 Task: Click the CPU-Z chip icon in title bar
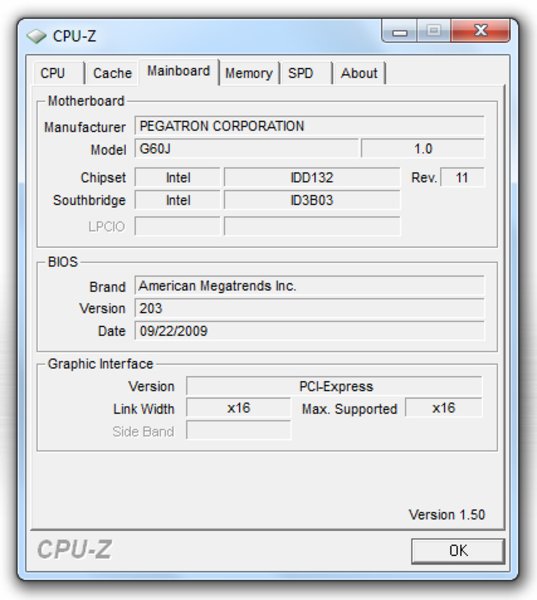tap(36, 36)
